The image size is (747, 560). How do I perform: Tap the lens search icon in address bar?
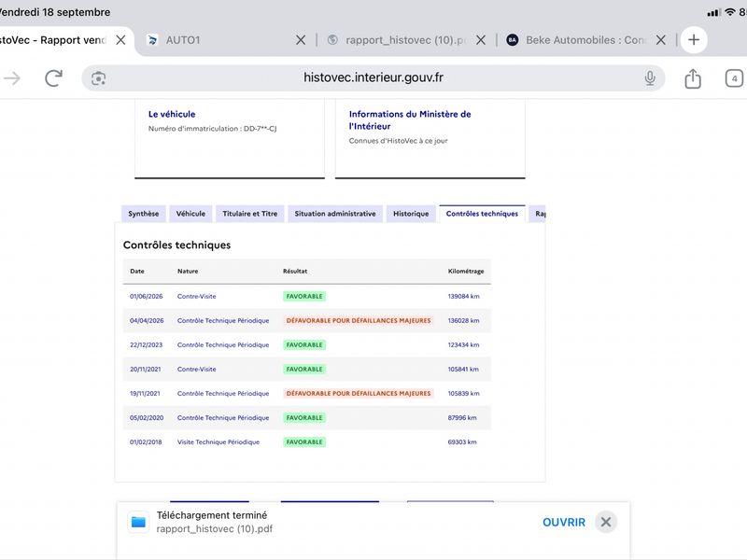pos(99,78)
